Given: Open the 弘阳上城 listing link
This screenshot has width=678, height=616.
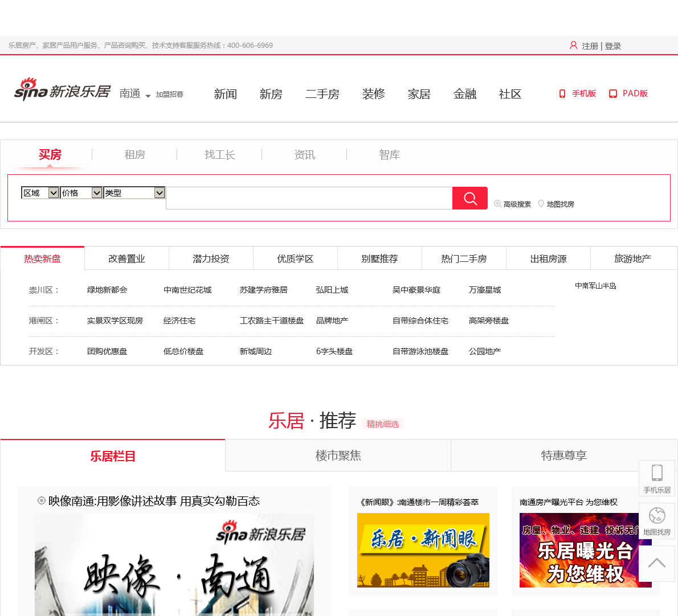Looking at the screenshot, I should [332, 290].
